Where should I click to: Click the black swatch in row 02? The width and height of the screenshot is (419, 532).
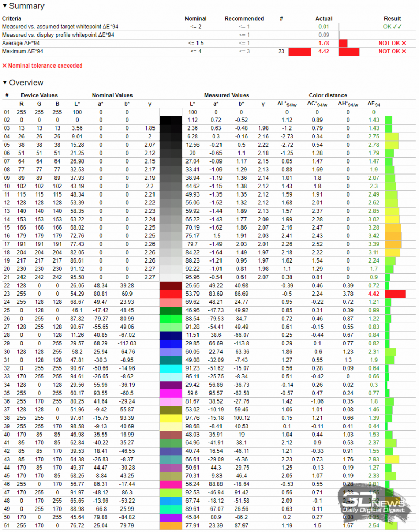(x=171, y=120)
